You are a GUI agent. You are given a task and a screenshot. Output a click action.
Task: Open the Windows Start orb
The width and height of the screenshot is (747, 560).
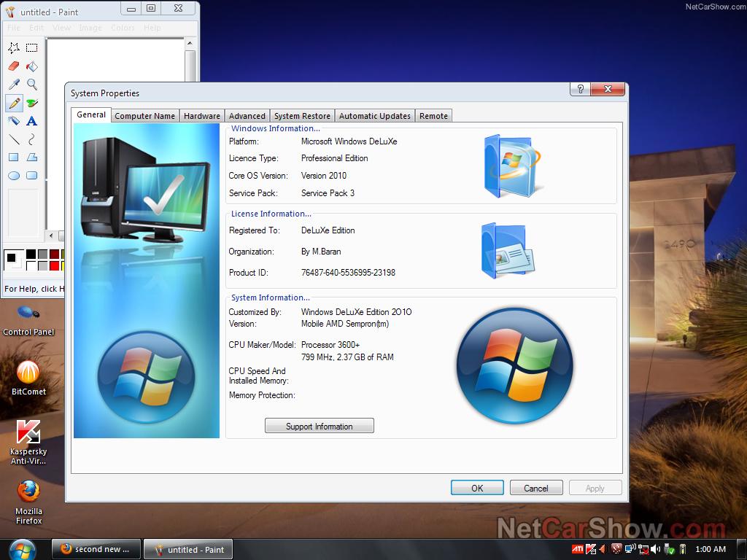pyautogui.click(x=23, y=548)
